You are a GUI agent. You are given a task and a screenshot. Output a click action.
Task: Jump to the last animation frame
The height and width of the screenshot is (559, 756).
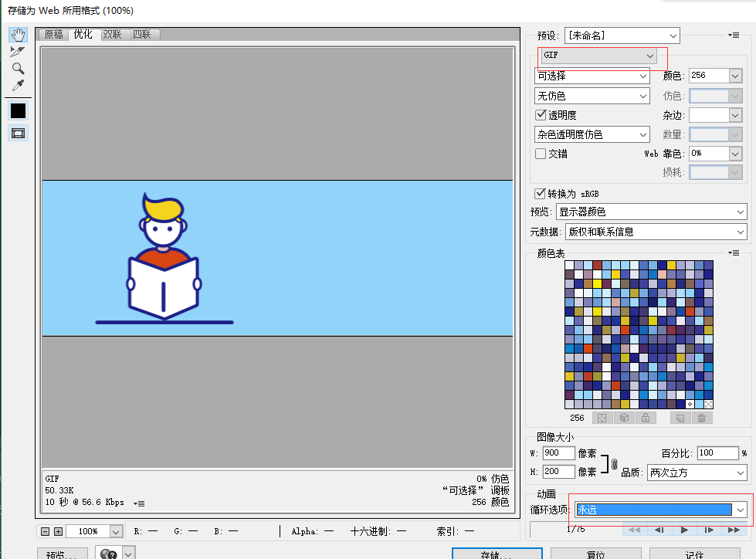[734, 530]
